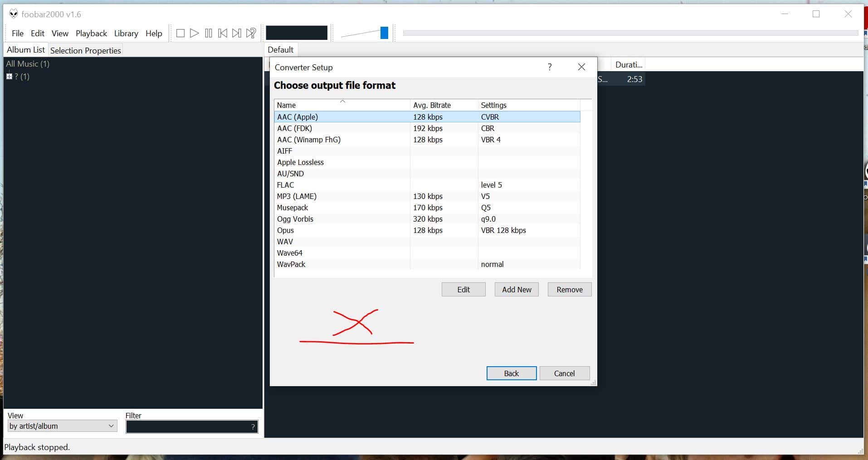Select the AU/SND format row
Screen dimensions: 868x460
[427, 174]
